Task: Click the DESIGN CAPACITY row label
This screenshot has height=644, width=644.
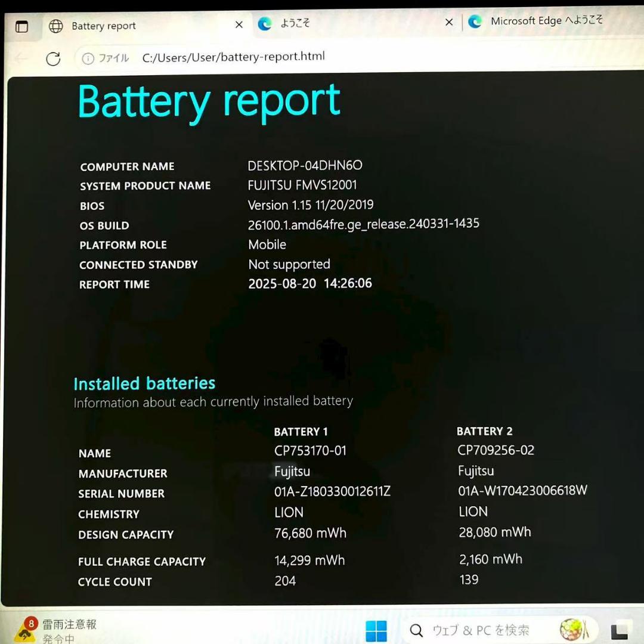Action: tap(126, 534)
